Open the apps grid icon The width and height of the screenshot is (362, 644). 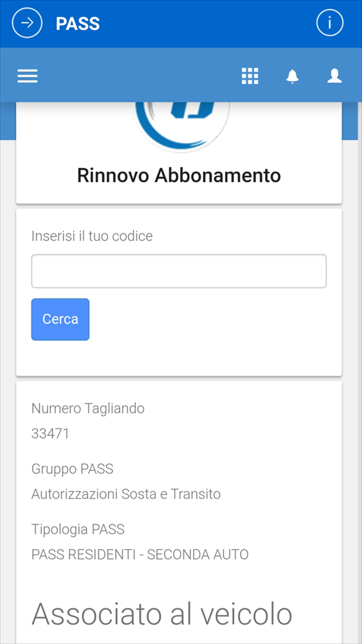250,76
